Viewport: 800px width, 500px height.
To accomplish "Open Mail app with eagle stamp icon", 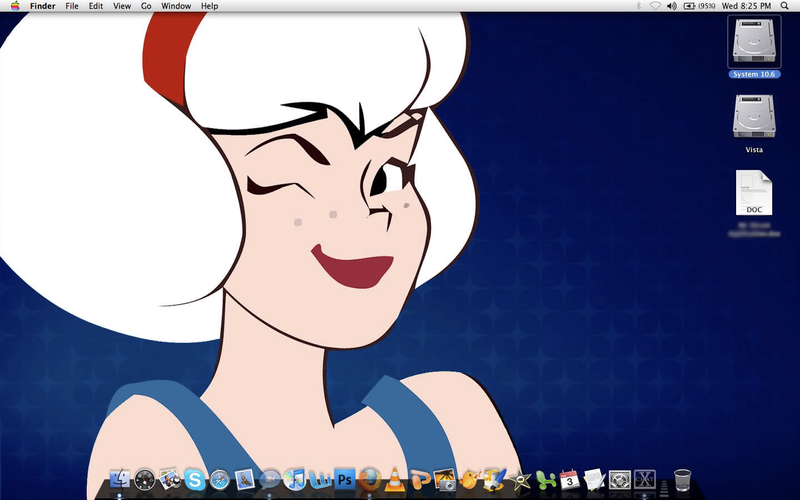I will [245, 480].
